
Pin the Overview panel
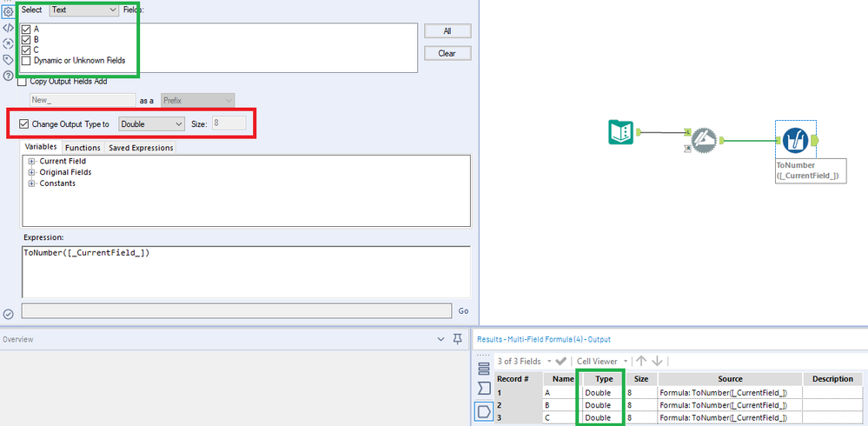[457, 339]
